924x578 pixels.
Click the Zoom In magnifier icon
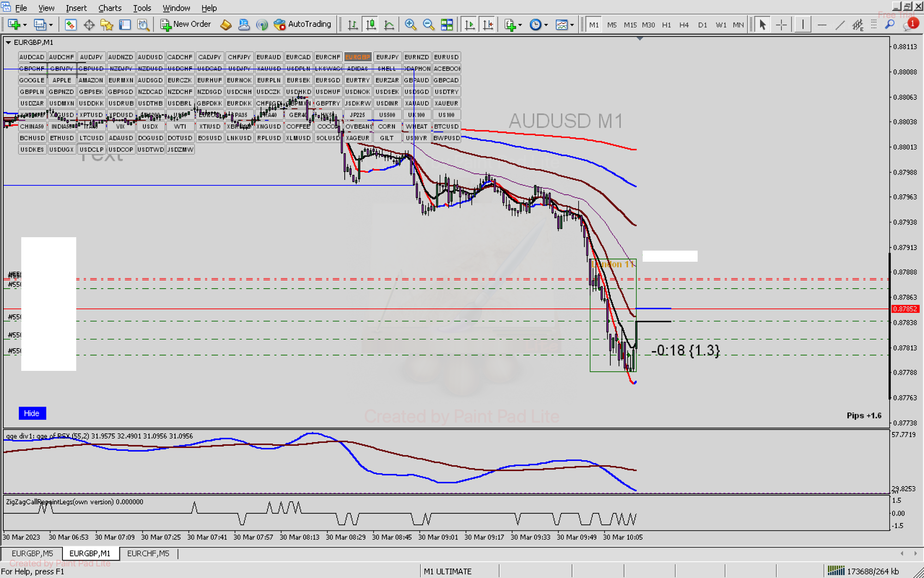click(x=410, y=25)
